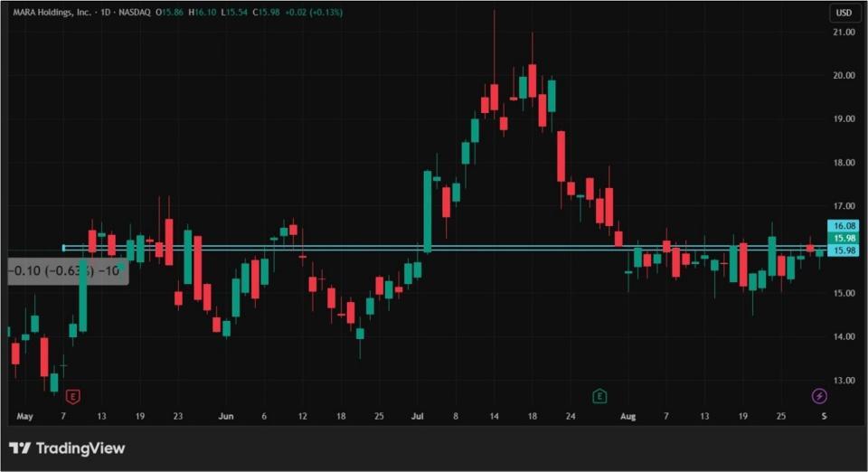Click the large red candle after July 18
Viewport: 868px width, 472px height.
(x=561, y=156)
